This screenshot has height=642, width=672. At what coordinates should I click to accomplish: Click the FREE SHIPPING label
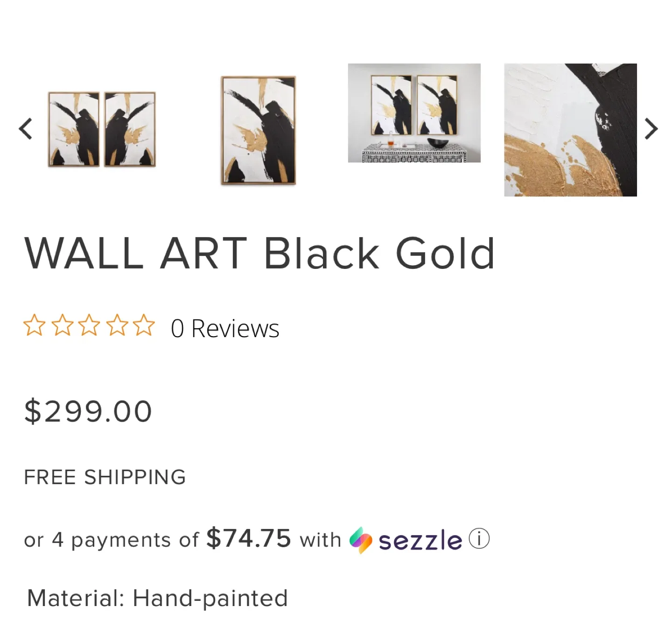[x=105, y=477]
